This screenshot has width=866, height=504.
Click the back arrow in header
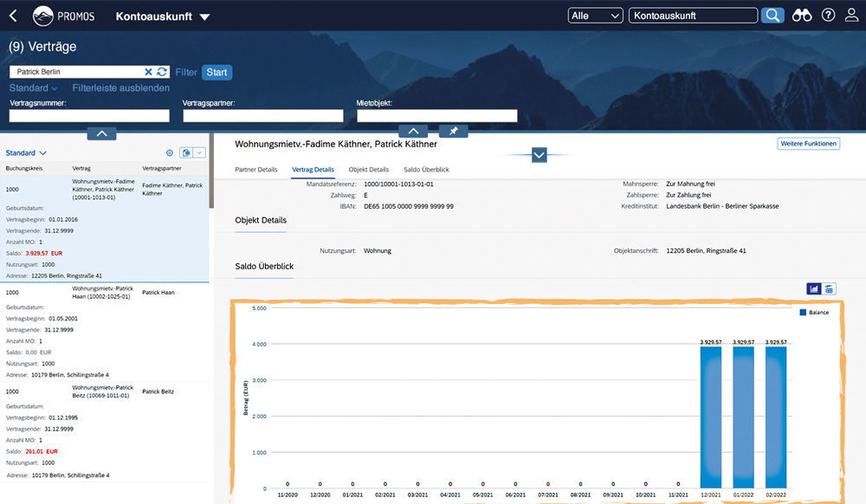pyautogui.click(x=12, y=16)
